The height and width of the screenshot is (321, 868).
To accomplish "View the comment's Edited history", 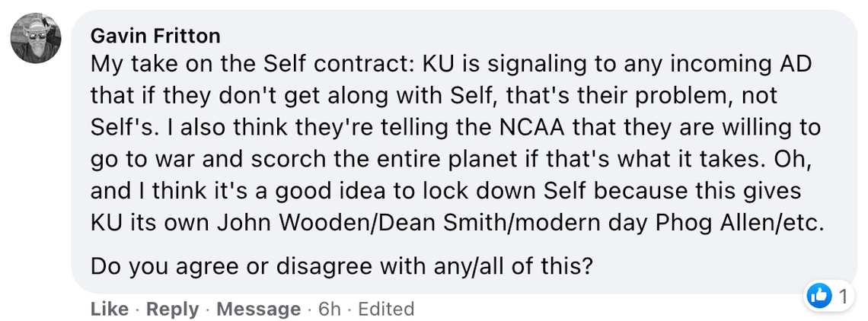I will (386, 309).
